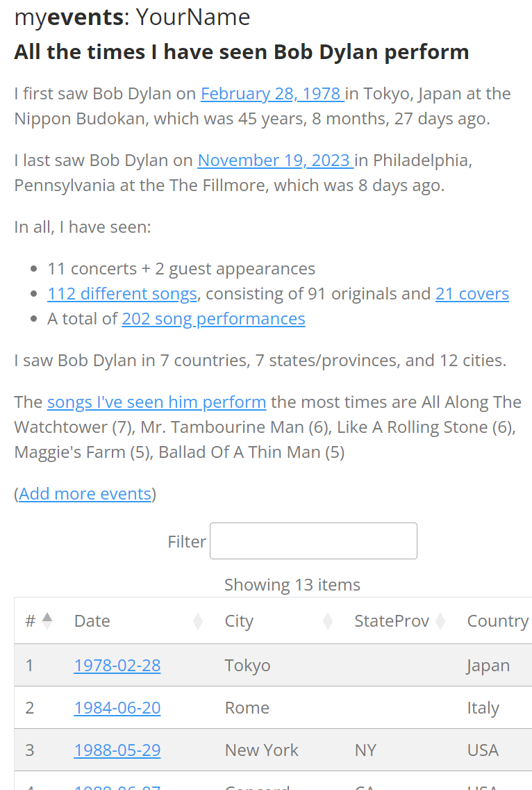
Task: Click the sort arrows in the # column
Action: click(x=47, y=620)
